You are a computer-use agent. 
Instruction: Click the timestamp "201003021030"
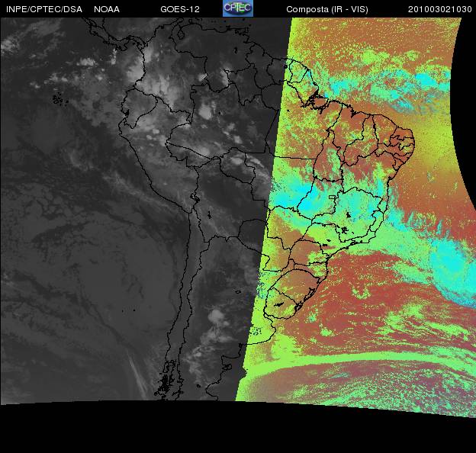(439, 9)
